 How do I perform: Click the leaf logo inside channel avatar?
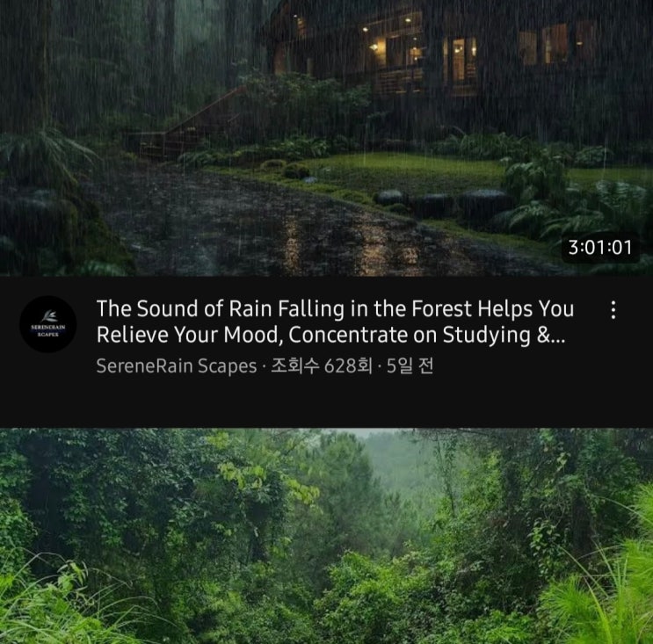[x=48, y=316]
